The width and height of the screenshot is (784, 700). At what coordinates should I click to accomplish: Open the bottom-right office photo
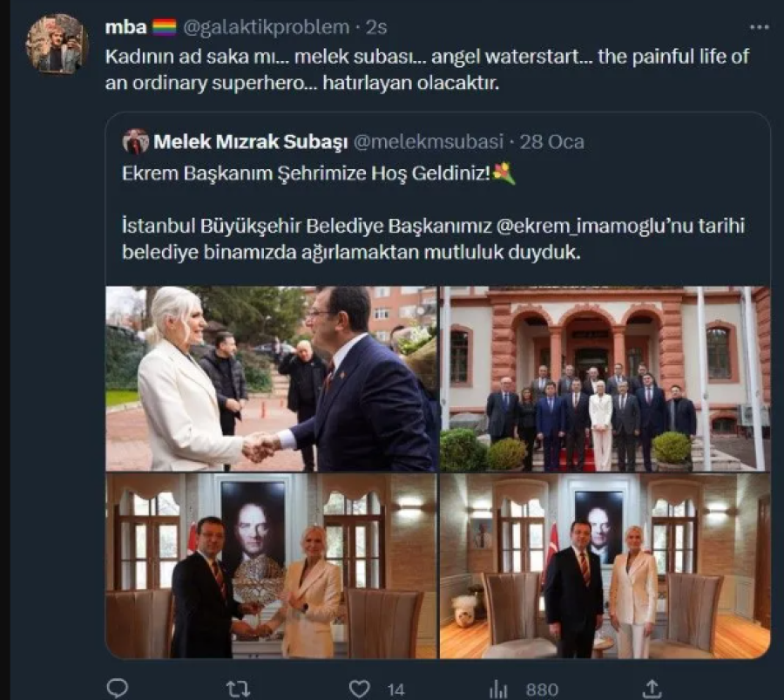[605, 566]
